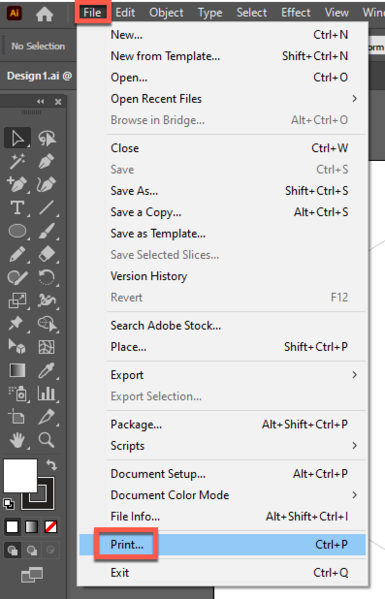
Task: Choose Exit from the File menu
Action: coord(222,573)
